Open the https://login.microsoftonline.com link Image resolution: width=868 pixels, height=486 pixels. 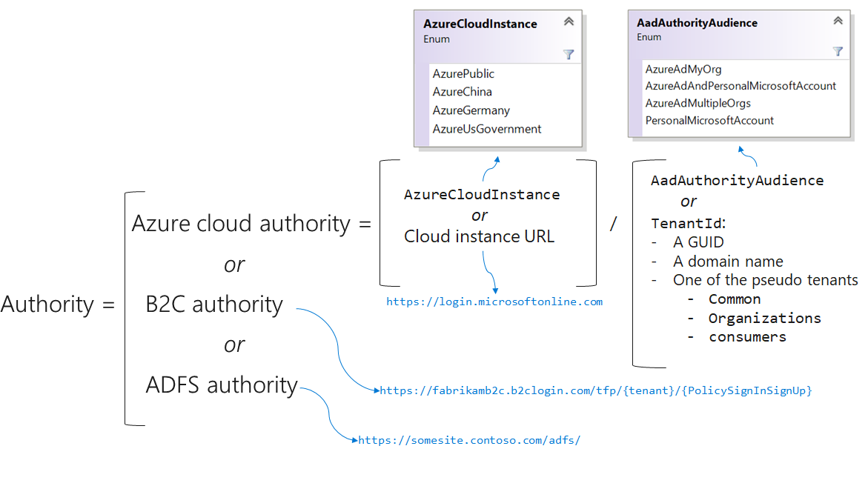(494, 302)
